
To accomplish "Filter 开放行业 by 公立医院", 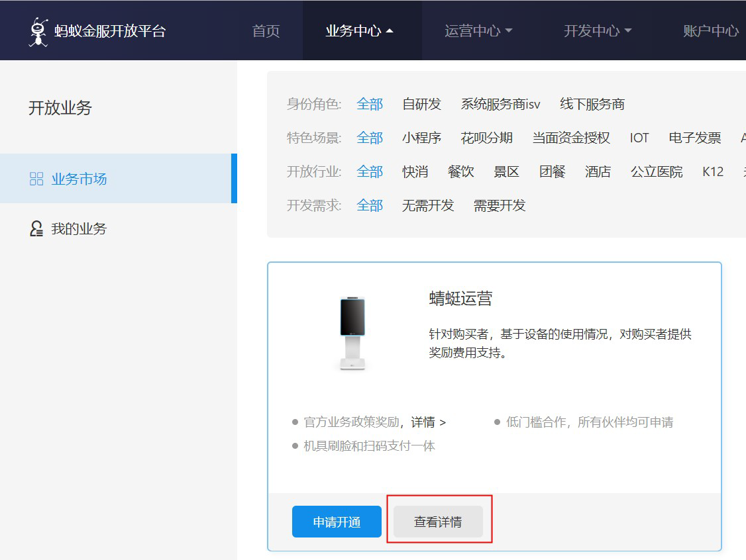I will [x=657, y=171].
